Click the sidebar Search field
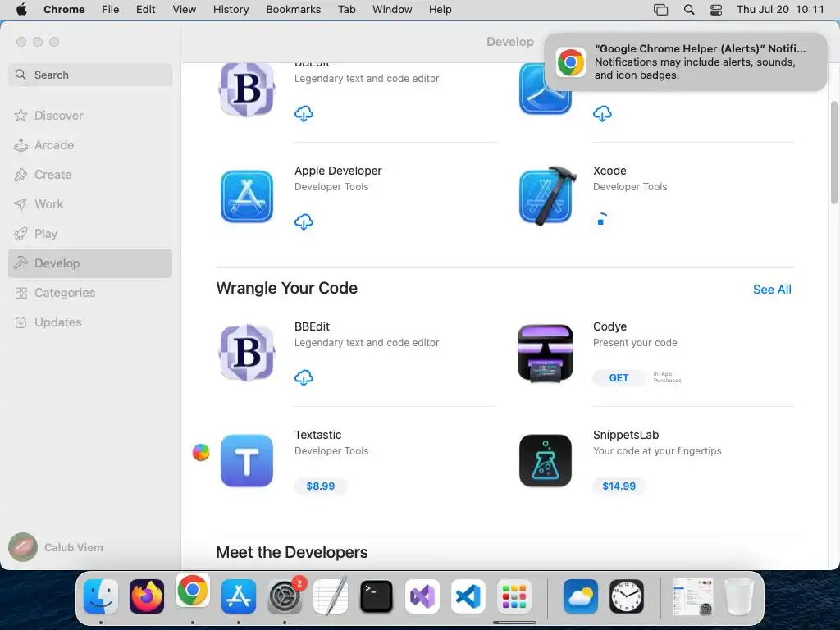Viewport: 840px width, 630px height. (90, 75)
